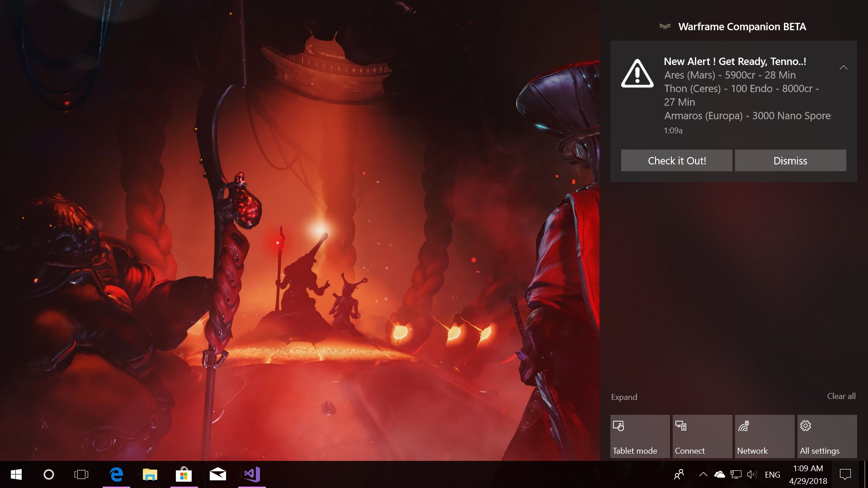Launch Microsoft Edge from the taskbar
868x488 pixels.
tap(116, 474)
